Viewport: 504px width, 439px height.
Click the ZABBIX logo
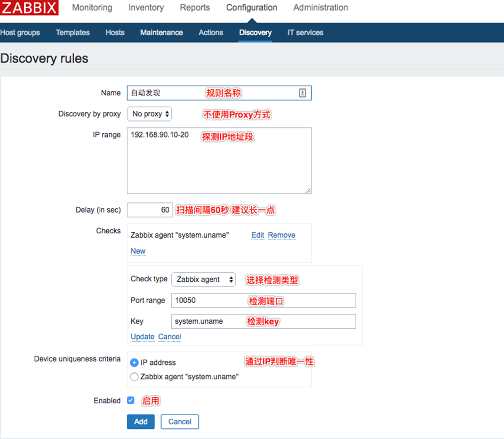coord(29,7)
